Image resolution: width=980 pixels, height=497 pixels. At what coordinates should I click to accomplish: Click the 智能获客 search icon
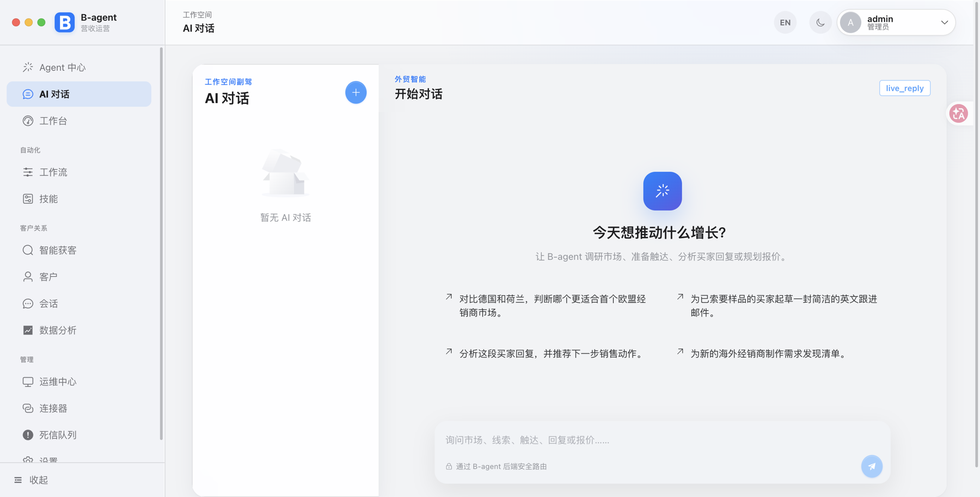[x=28, y=250]
